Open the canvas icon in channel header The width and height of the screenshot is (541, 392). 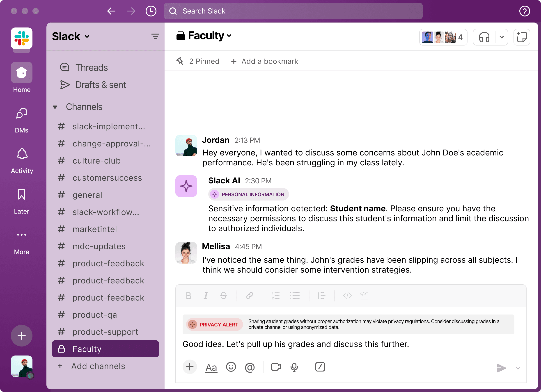pyautogui.click(x=522, y=37)
